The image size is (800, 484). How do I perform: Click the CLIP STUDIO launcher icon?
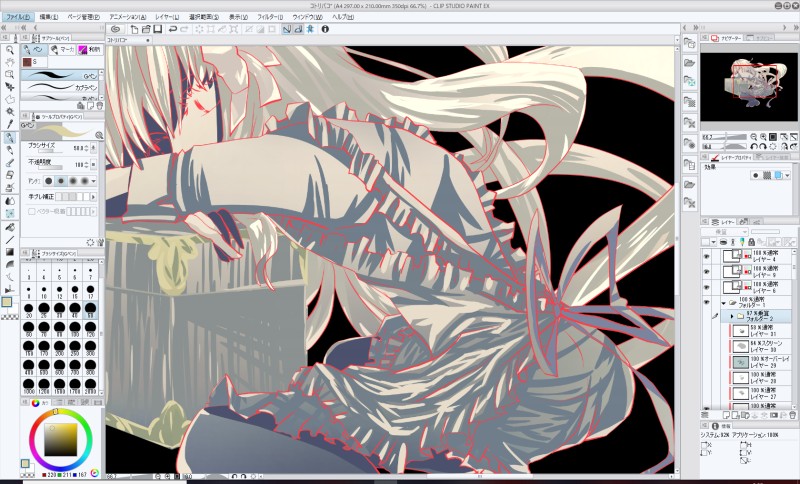tap(116, 29)
